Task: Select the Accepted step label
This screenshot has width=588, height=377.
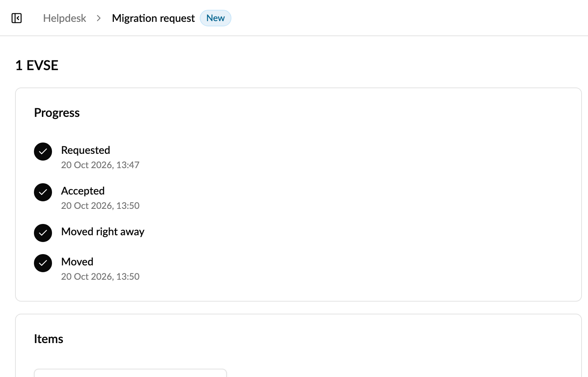Action: pyautogui.click(x=83, y=191)
